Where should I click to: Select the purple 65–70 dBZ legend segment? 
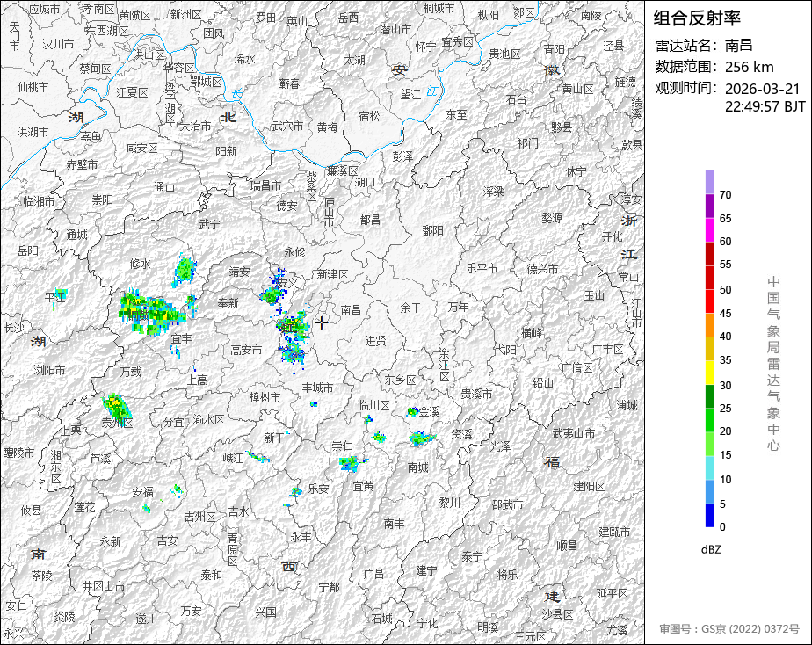point(710,206)
